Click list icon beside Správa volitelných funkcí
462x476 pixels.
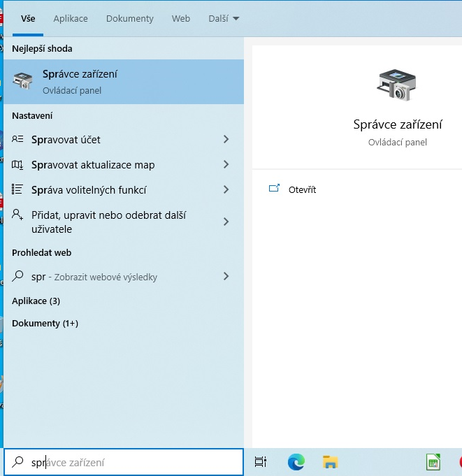tap(17, 189)
